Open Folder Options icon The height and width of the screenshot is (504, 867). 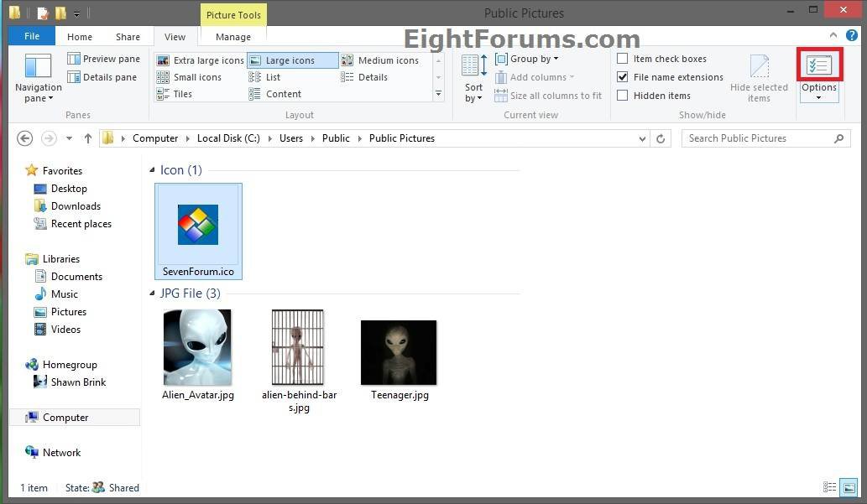point(819,65)
